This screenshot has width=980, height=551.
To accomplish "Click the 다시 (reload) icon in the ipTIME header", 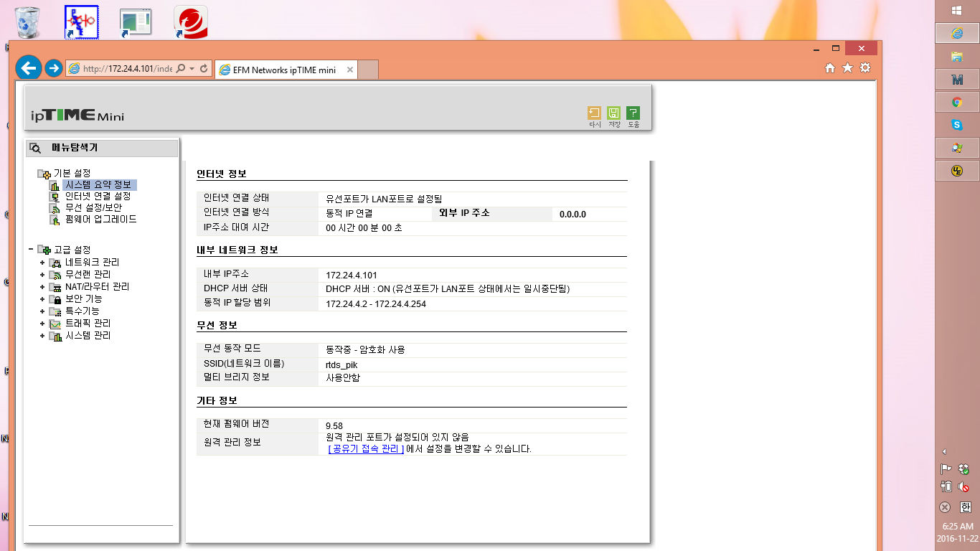I will coord(594,113).
